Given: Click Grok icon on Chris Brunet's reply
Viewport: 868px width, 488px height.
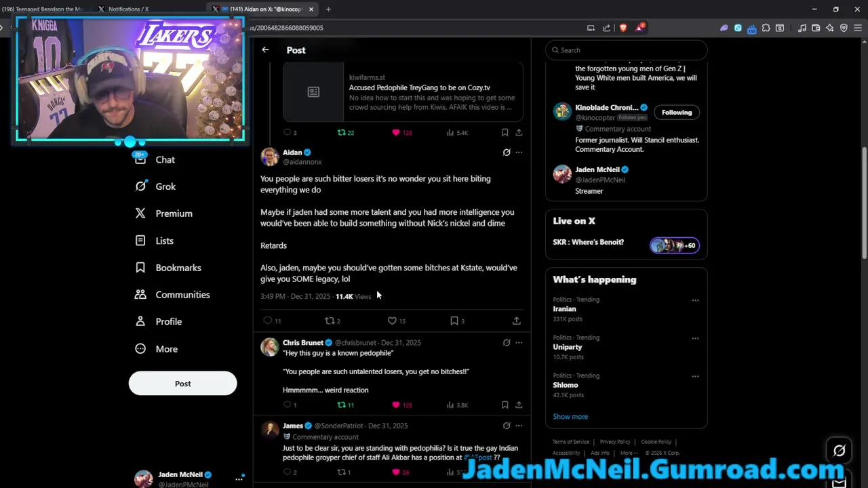Looking at the screenshot, I should point(506,342).
